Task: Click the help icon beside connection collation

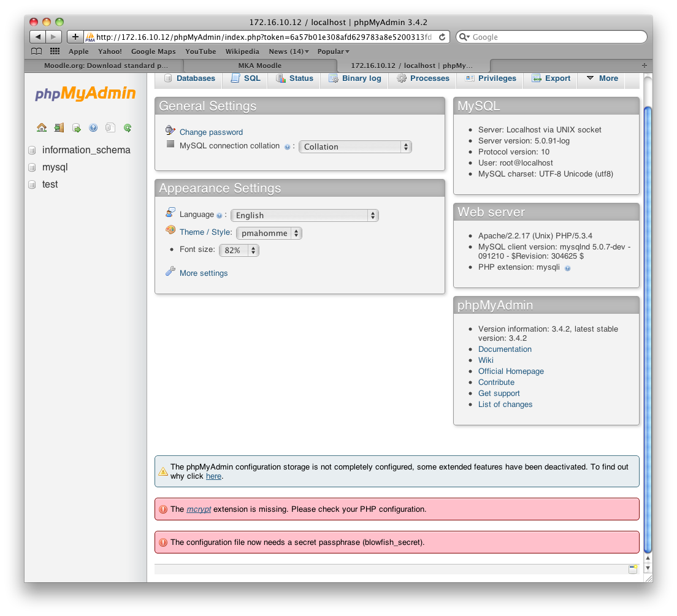Action: tap(287, 146)
